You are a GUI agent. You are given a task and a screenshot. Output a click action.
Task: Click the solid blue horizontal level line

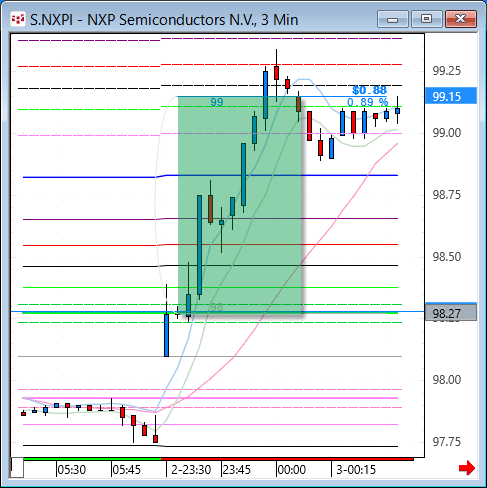coord(210,176)
